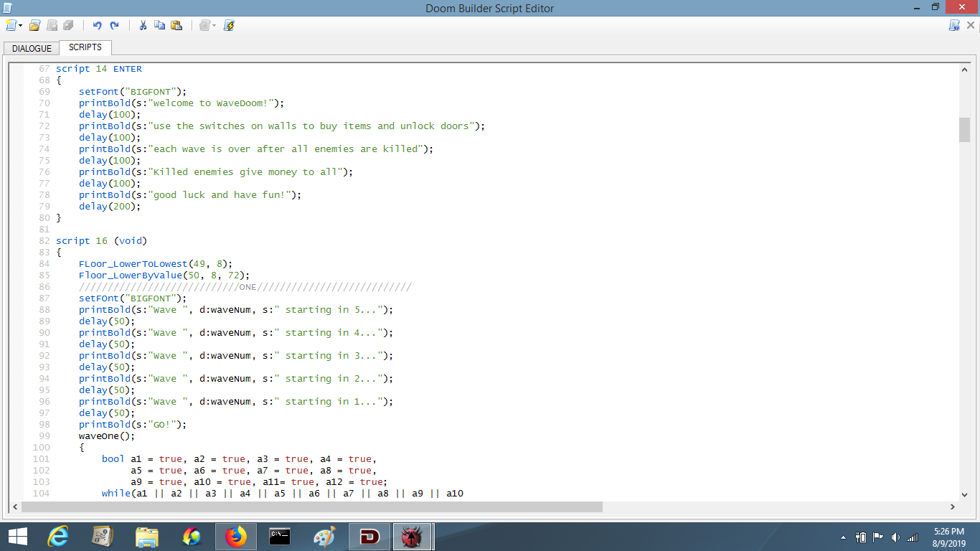
Task: Switch to the Doom Builder 'D' taskbar icon
Action: tap(369, 537)
